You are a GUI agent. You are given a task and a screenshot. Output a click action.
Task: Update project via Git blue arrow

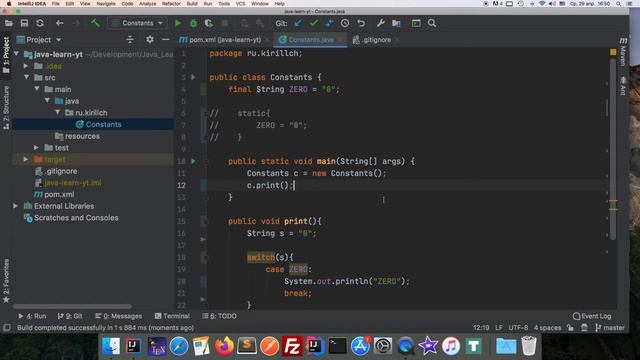coord(298,23)
